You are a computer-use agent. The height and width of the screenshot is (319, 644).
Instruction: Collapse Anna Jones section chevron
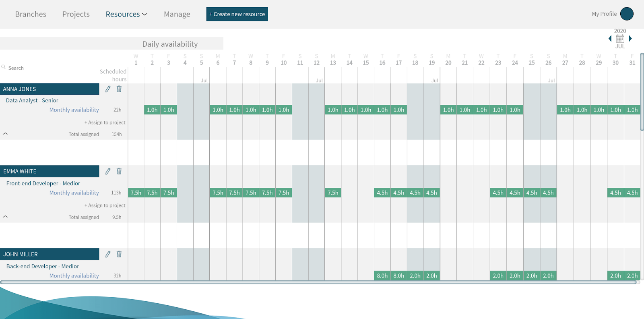[5, 133]
